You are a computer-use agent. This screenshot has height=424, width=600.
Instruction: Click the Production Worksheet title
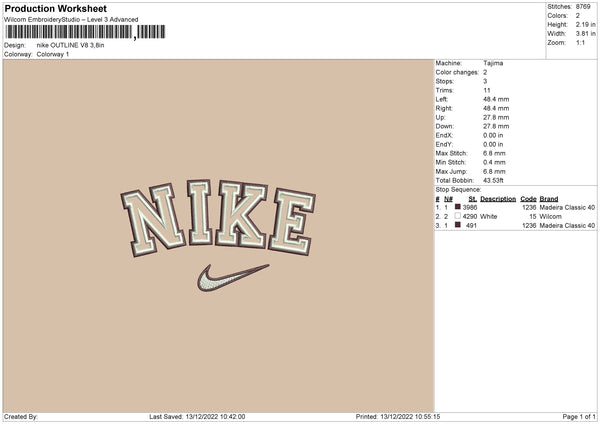(55, 8)
